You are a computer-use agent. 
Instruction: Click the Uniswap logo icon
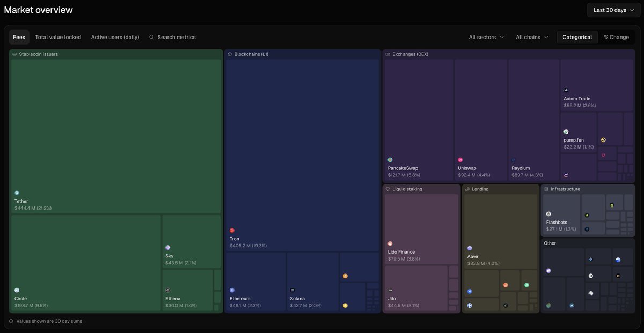tap(460, 160)
